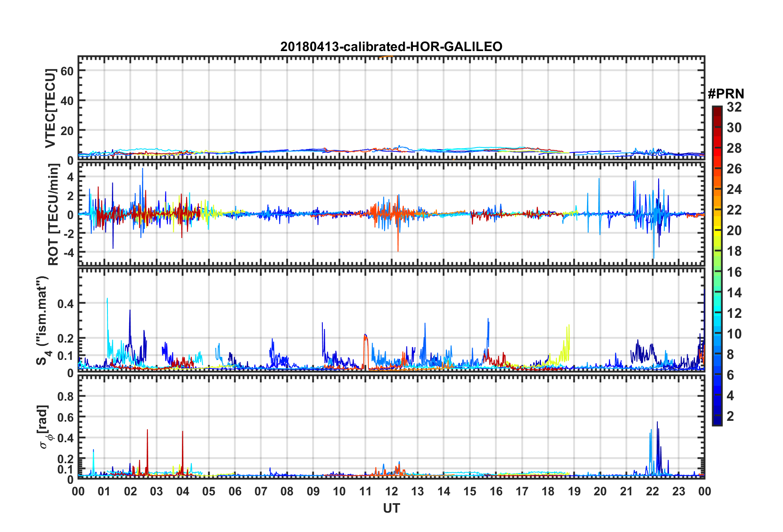Select the S4 axis label
783x532 pixels.
tap(42, 320)
